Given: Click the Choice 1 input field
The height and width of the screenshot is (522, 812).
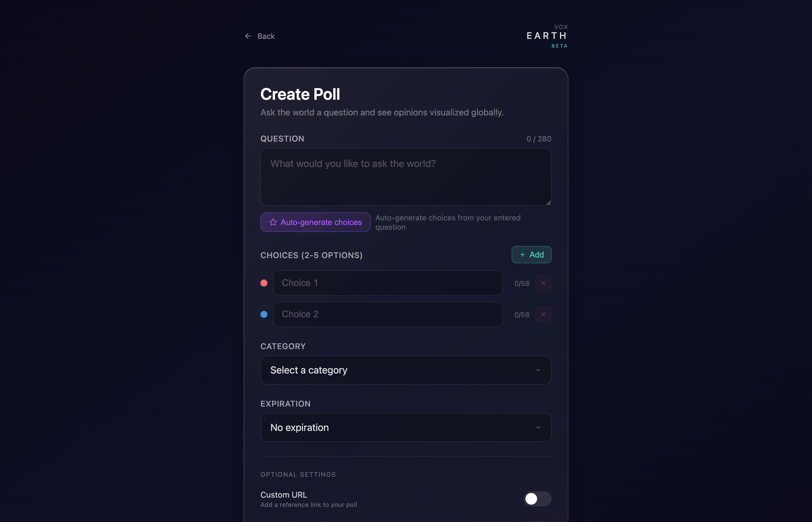Looking at the screenshot, I should click(x=388, y=283).
